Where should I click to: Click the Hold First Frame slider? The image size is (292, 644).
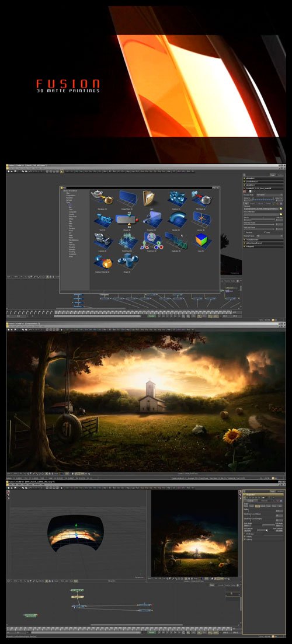pos(259,224)
